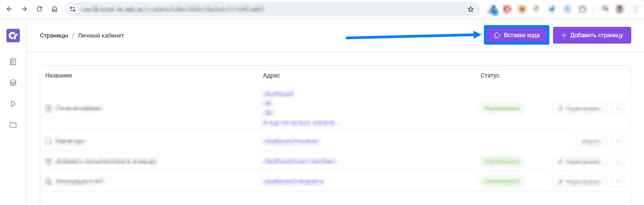Open the database icon in sidebar

click(13, 83)
